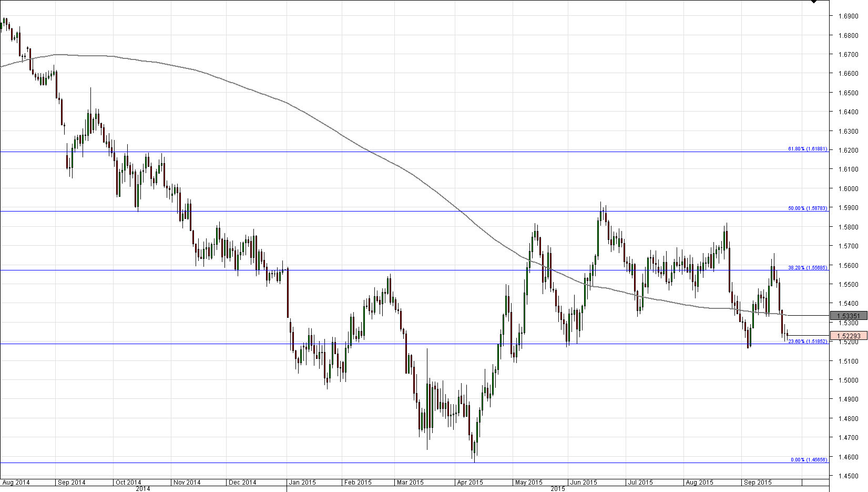Screen dimensions: 868x492
Task: Click the Feb 2015 date label
Action: coord(358,483)
